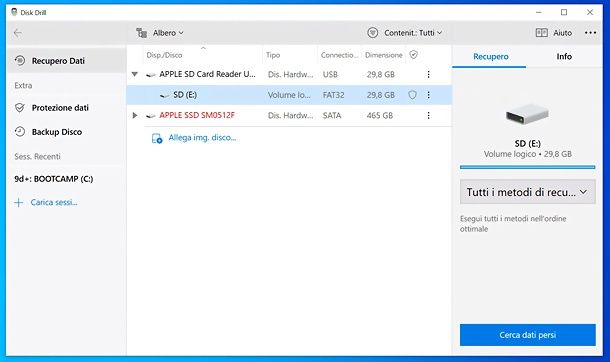Click the FAT32 cell in SD (E:) row

(x=333, y=95)
